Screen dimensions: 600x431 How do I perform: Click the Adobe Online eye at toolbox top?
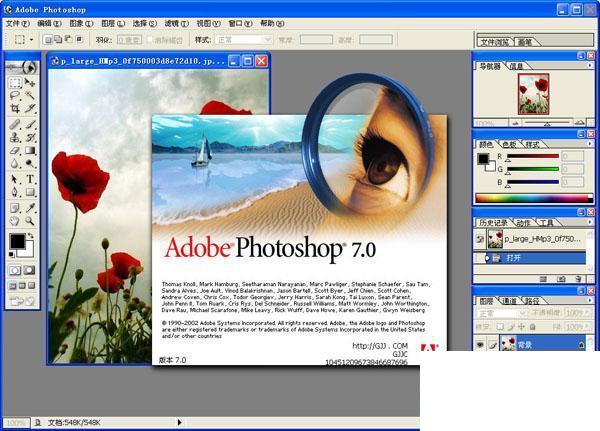point(23,68)
